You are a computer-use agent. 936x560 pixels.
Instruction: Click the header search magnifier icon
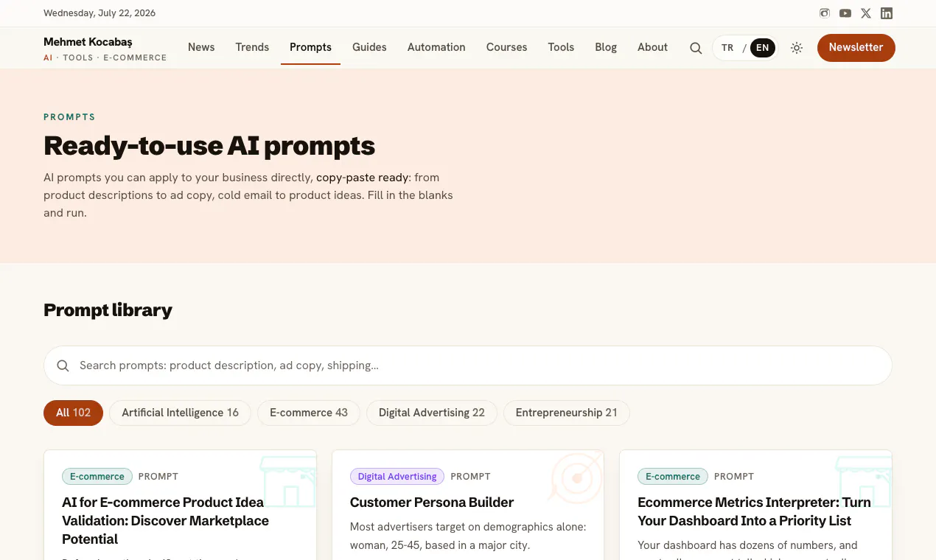pos(696,48)
